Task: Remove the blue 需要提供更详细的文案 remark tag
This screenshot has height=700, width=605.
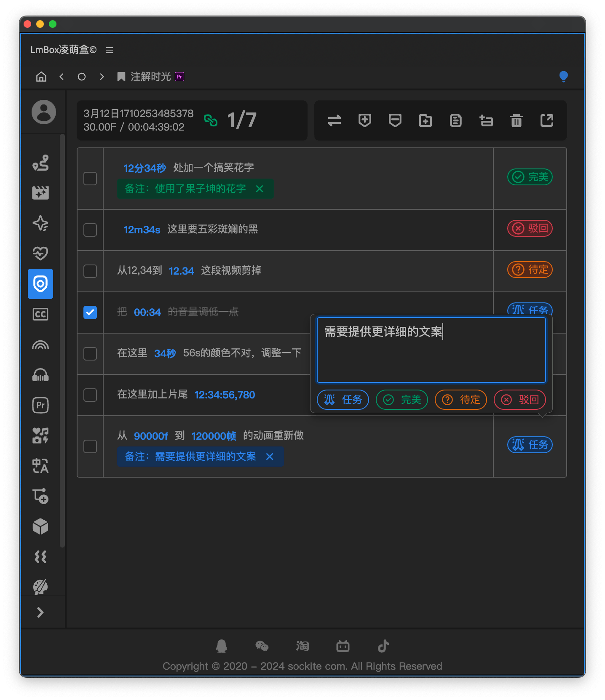Action: (x=270, y=457)
